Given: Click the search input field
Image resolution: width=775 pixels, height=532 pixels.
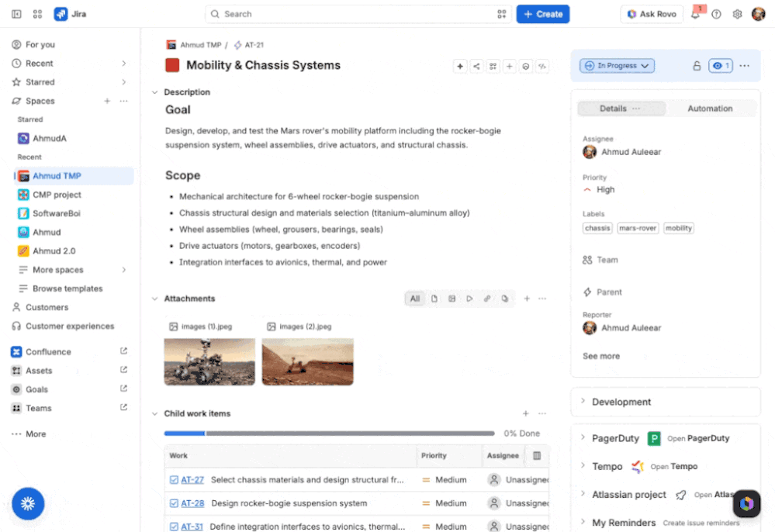Looking at the screenshot, I should point(358,14).
